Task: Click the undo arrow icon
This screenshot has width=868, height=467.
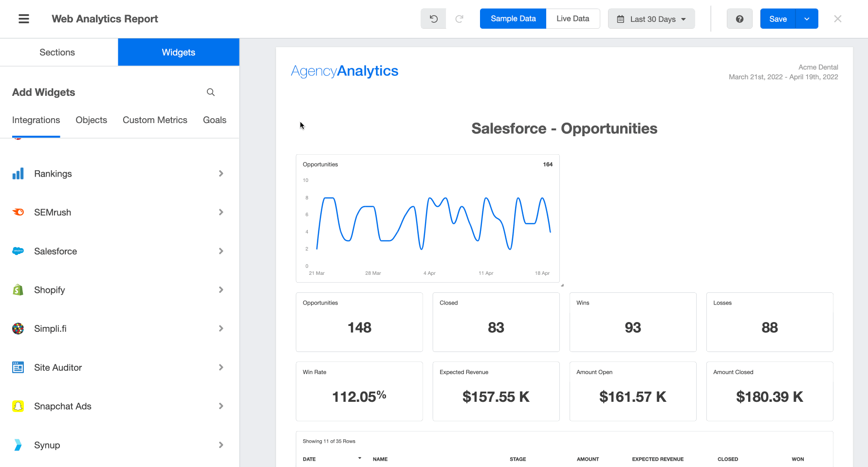Action: (x=433, y=19)
